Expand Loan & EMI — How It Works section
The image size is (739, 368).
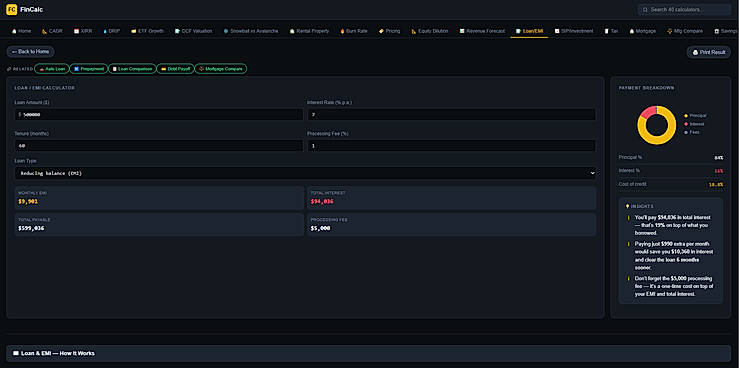[369, 353]
